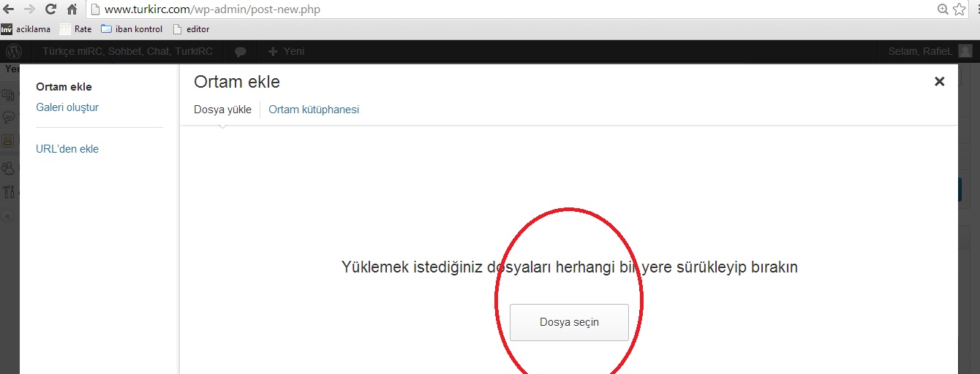
Task: Expand the Yeni menu in admin bar
Action: pos(286,52)
